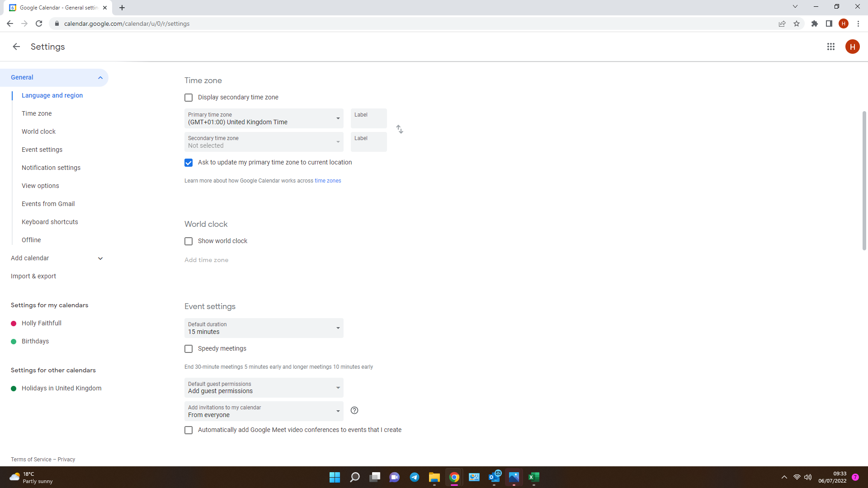This screenshot has height=488, width=868.
Task: Reload the page
Action: point(39,23)
